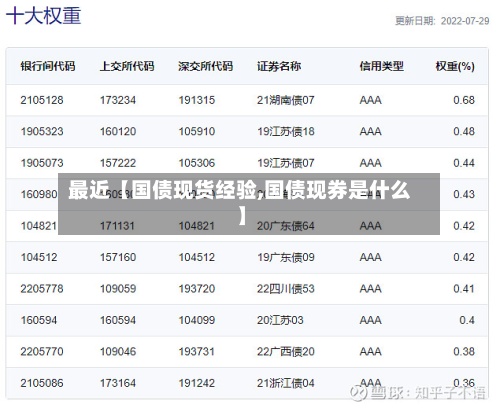Select Shenzhen code 105306
The width and height of the screenshot is (500, 408).
pos(197,163)
